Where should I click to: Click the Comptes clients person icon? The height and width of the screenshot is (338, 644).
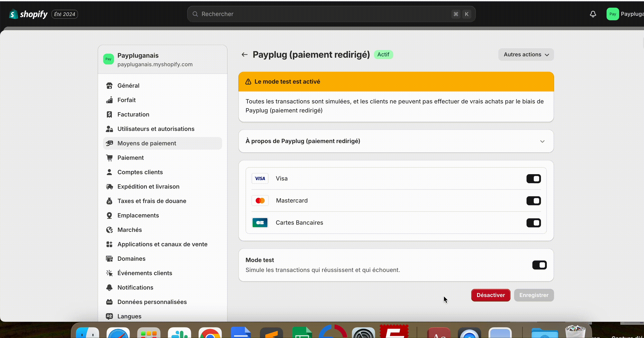point(109,172)
